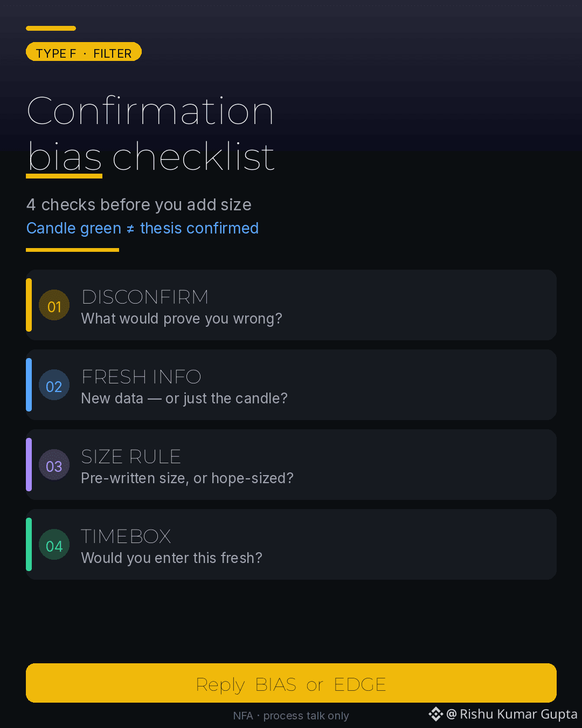Click the yellow accent bar above the tag
The width and height of the screenshot is (582, 728).
[51, 28]
